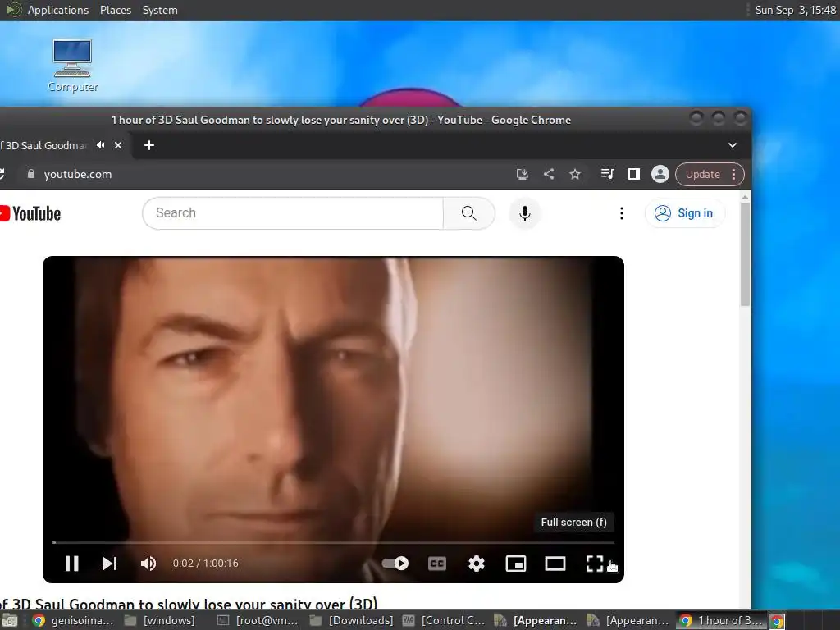Image resolution: width=840 pixels, height=630 pixels.
Task: Click the Update Chrome button
Action: click(710, 174)
